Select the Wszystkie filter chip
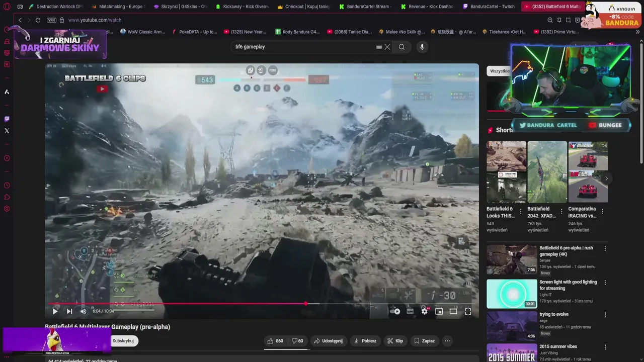Viewport: 644px width, 362px height. coord(499,71)
